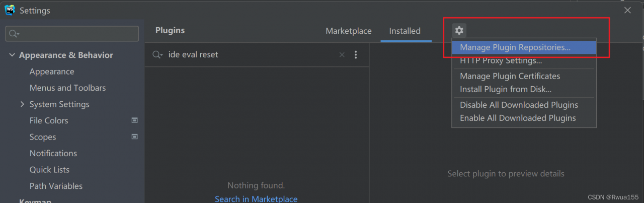Image resolution: width=644 pixels, height=203 pixels.
Task: Click the Scopes project-level icon
Action: (134, 137)
